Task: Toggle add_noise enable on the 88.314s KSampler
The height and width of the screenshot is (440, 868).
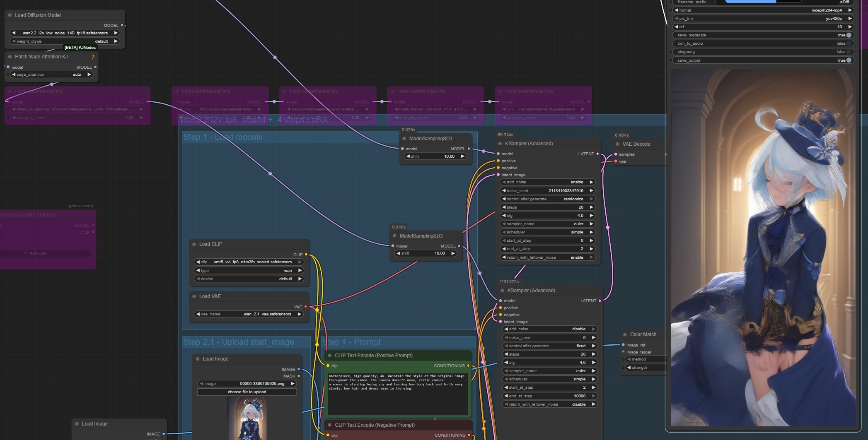Action: click(x=548, y=182)
